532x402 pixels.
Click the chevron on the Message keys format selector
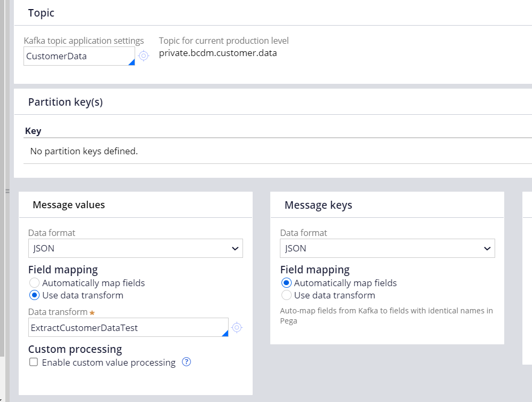coord(487,248)
